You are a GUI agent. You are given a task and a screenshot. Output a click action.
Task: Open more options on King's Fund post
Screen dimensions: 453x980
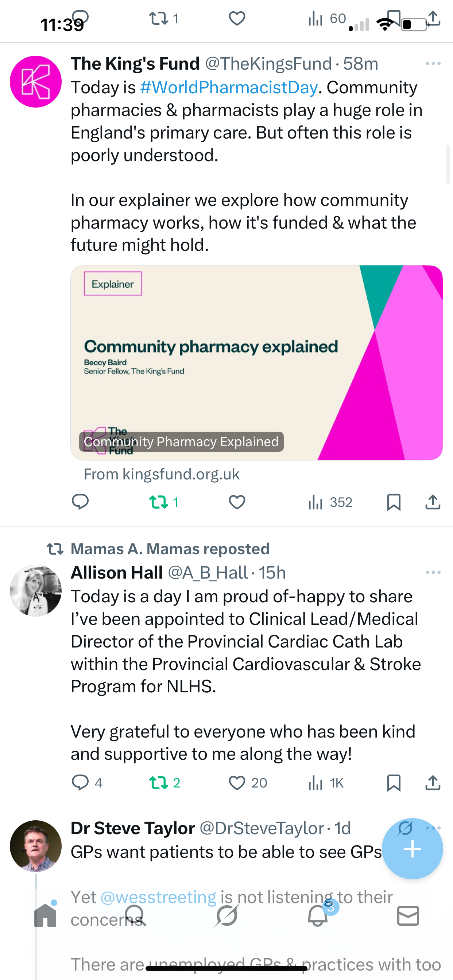tap(433, 63)
